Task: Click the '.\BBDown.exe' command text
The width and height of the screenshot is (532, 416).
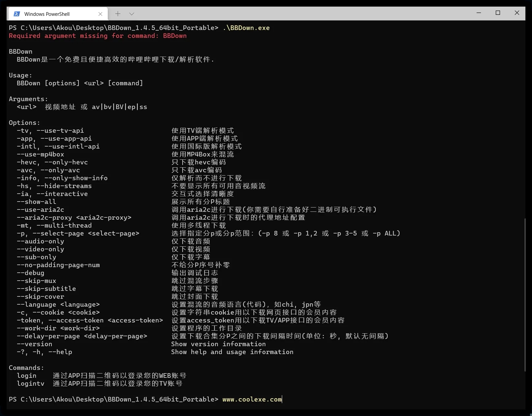Action: (246, 28)
